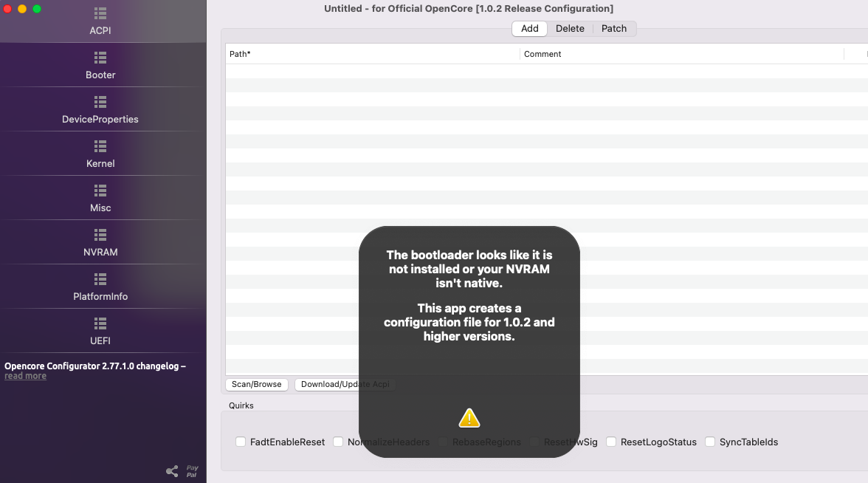Switch to the Add tab
Image resolution: width=868 pixels, height=483 pixels.
529,29
